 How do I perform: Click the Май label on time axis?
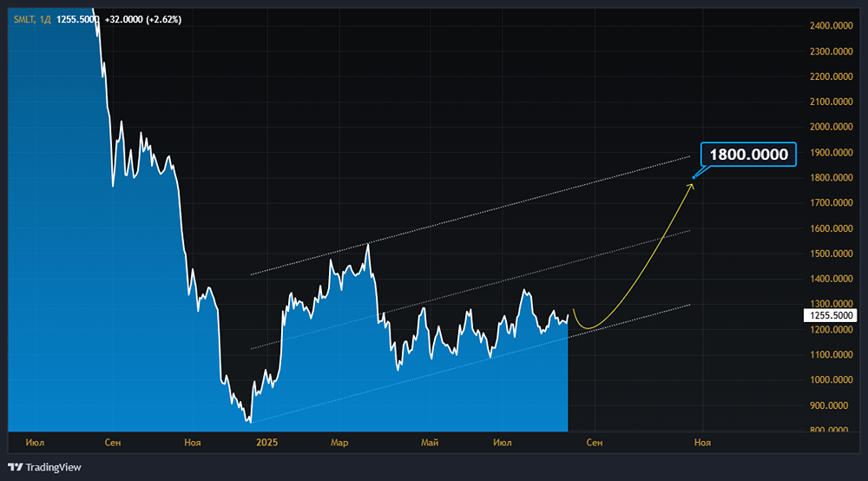[x=430, y=442]
